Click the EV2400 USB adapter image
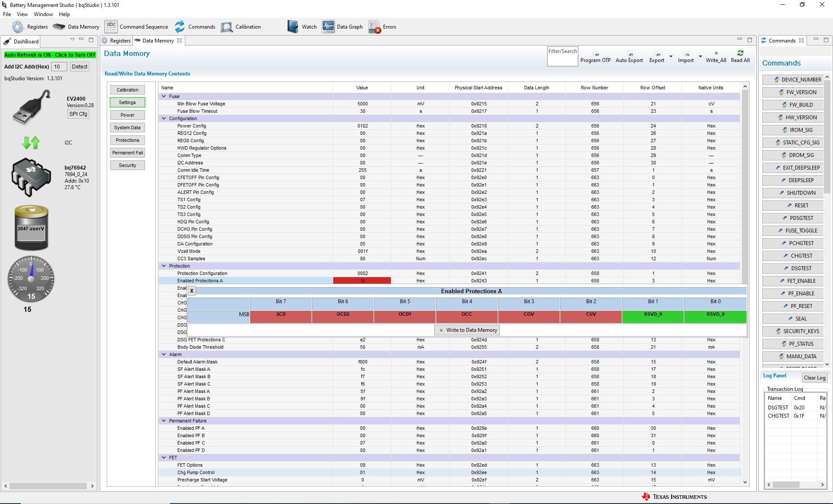The height and width of the screenshot is (504, 833). pyautogui.click(x=31, y=107)
